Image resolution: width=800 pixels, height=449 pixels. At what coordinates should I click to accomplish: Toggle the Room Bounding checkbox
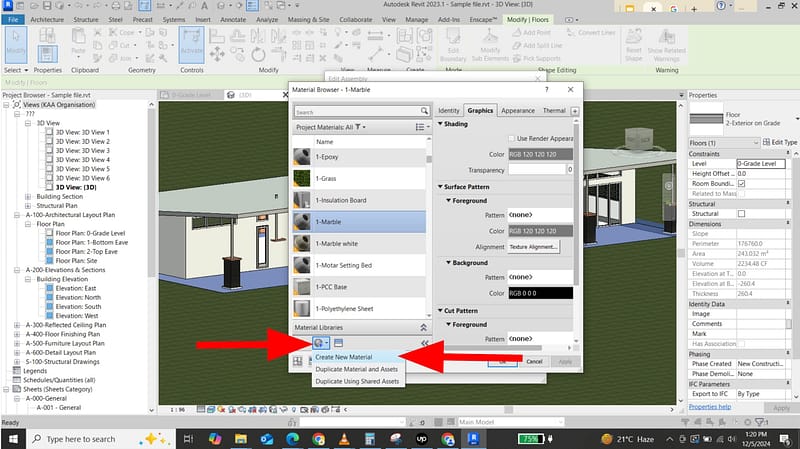(x=741, y=184)
